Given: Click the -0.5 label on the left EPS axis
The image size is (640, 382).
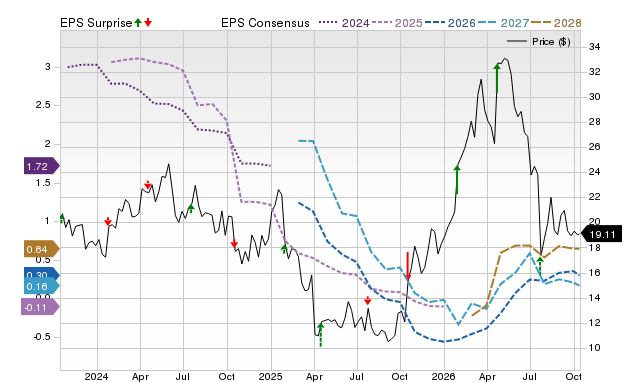Looking at the screenshot, I should [42, 337].
